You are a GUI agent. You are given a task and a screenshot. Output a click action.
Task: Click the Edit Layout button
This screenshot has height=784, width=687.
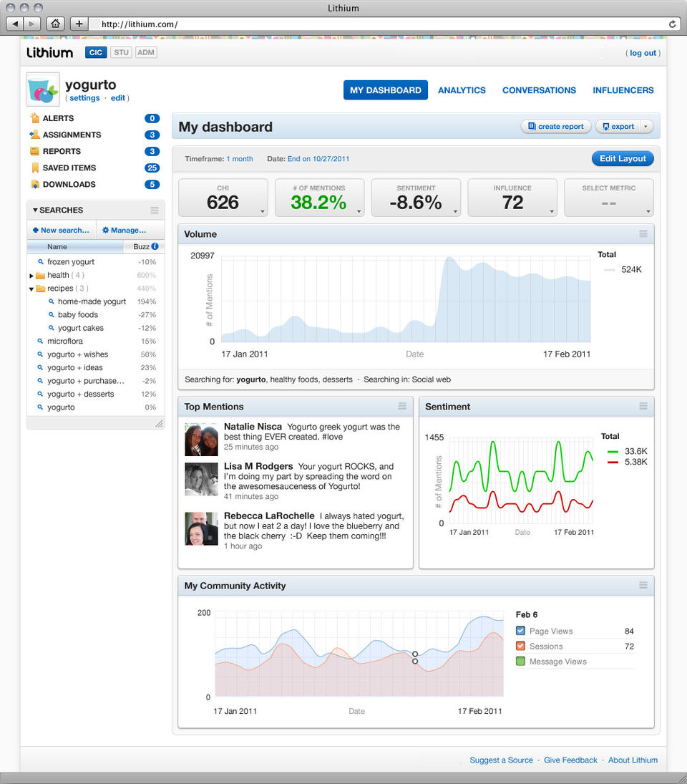[623, 158]
